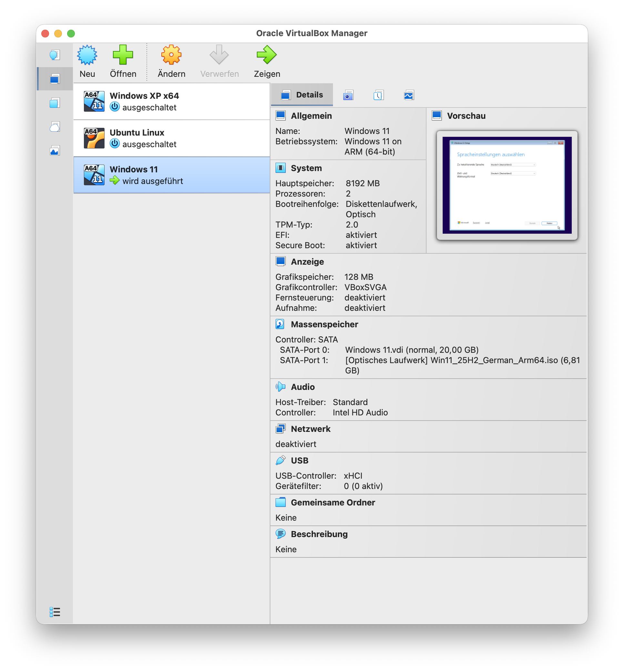Open the light-blue square sidebar tool
624x672 pixels.
tap(55, 103)
